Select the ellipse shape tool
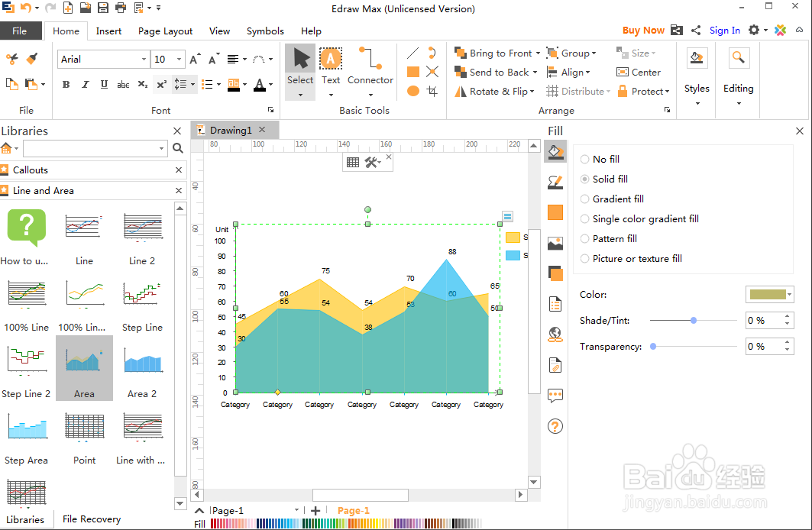Screen dimensions: 812x530 tap(413, 91)
